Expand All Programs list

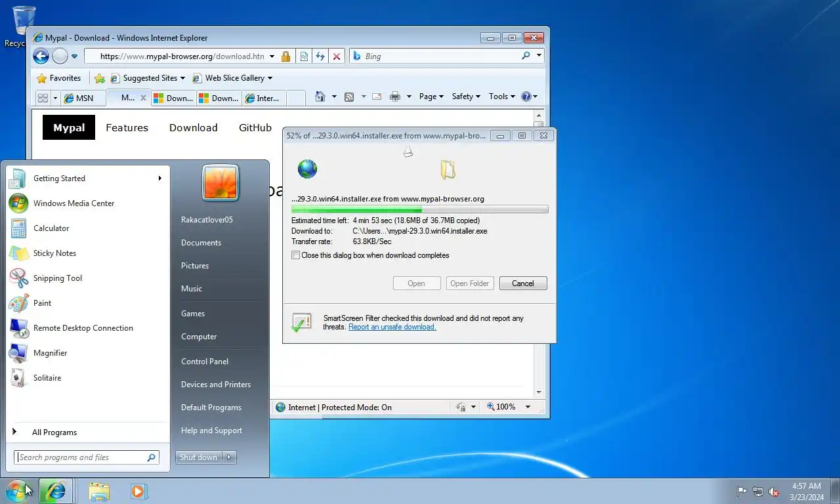click(x=87, y=432)
